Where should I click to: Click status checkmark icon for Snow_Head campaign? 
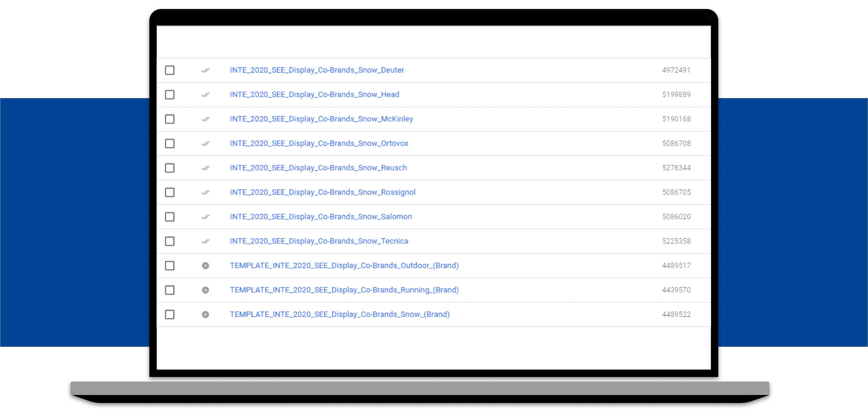[205, 95]
